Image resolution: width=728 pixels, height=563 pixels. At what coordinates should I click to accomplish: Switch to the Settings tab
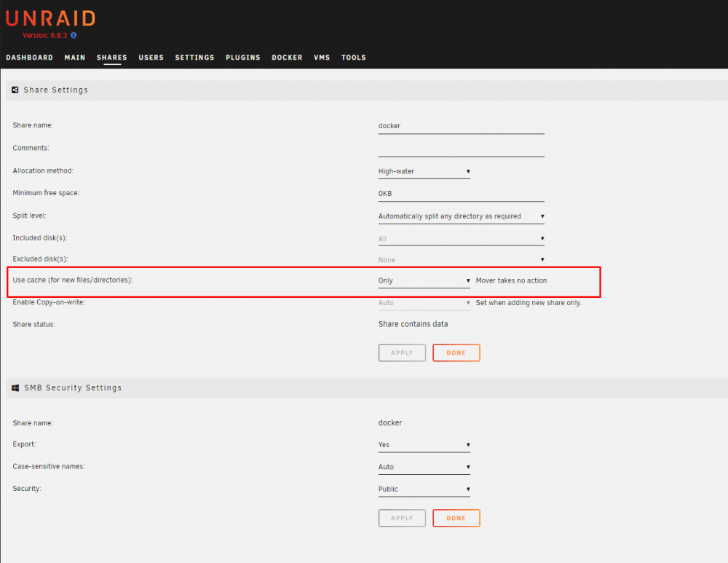click(194, 58)
